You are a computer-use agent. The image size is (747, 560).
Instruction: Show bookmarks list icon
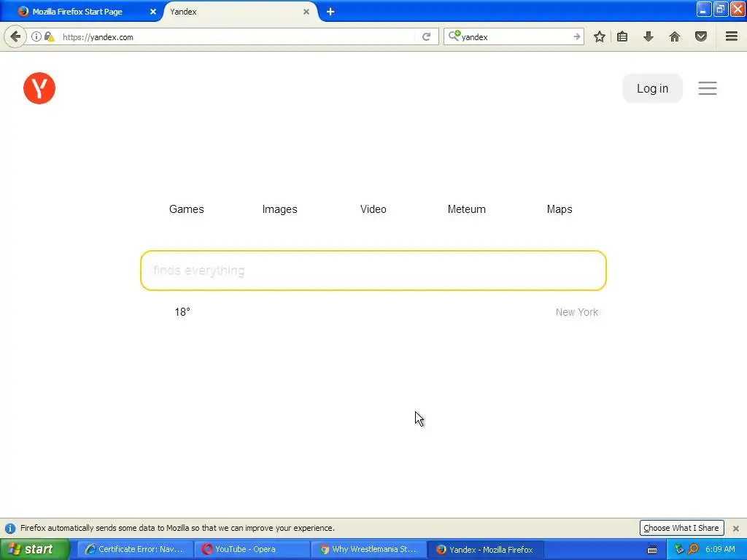tap(622, 36)
